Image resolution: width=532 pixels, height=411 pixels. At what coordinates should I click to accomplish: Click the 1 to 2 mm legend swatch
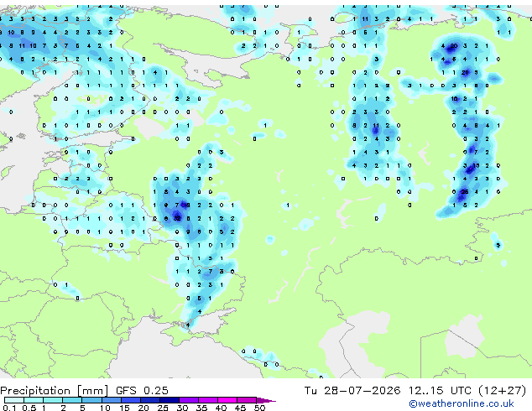[53, 400]
